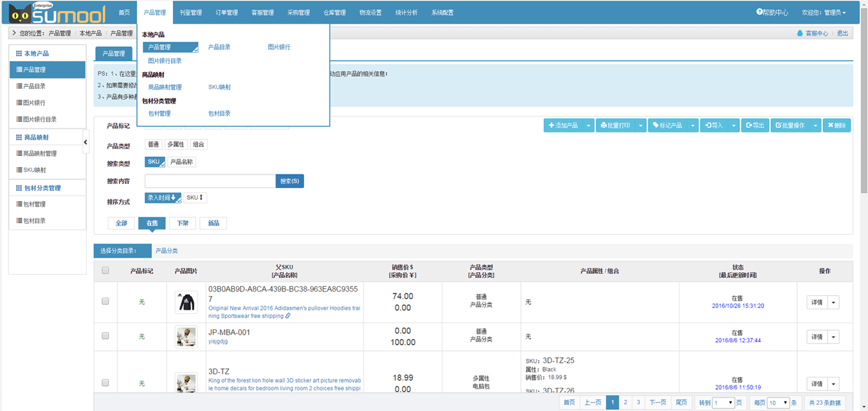Toggle the 多属性 product type filter
The height and width of the screenshot is (411, 868).
click(176, 145)
